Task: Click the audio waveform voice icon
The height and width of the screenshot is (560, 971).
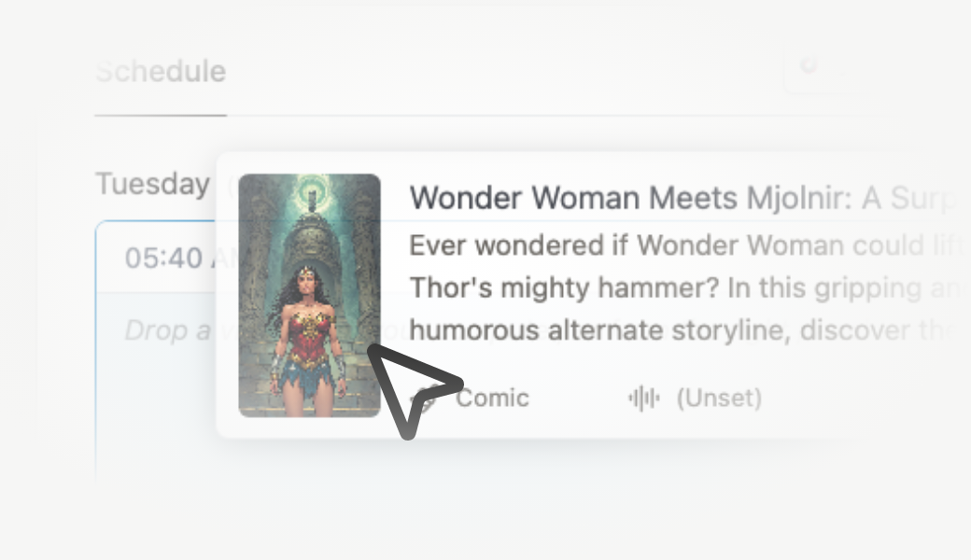Action: pos(644,398)
